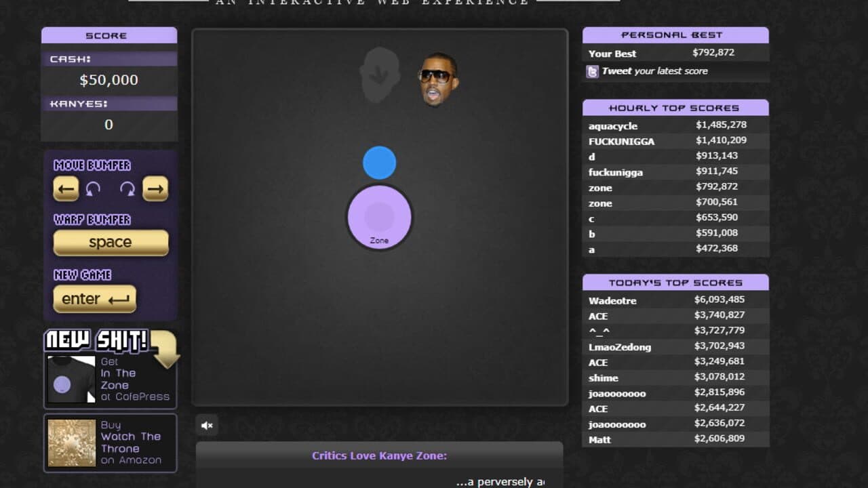Click the clockwise rotation arrow icon
Viewport: 868px width, 488px height.
[127, 189]
